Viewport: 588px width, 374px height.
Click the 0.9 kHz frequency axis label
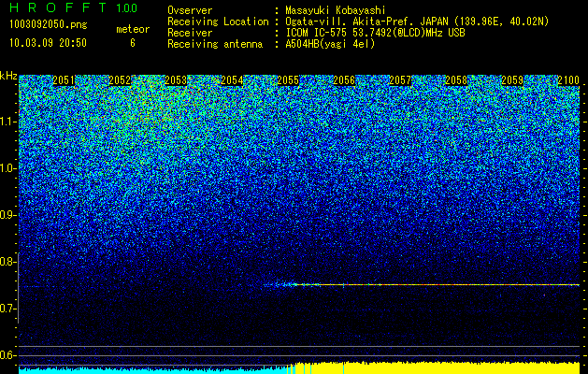click(x=7, y=215)
